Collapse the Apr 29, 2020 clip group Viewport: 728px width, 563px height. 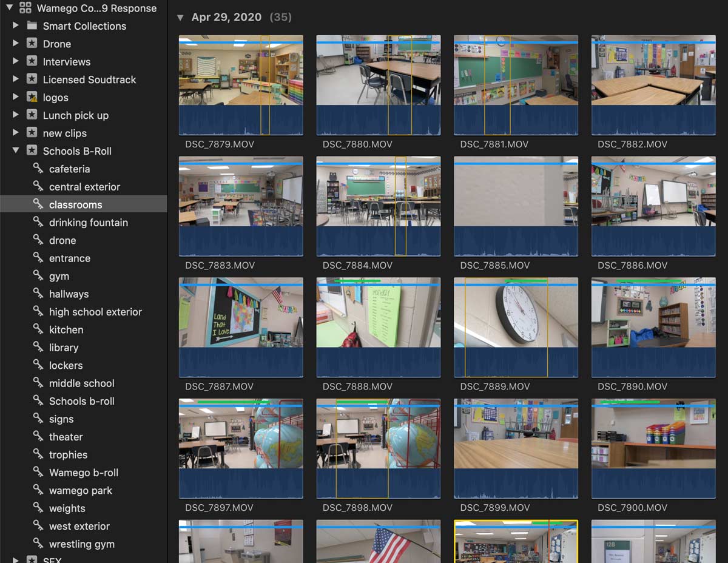(180, 18)
